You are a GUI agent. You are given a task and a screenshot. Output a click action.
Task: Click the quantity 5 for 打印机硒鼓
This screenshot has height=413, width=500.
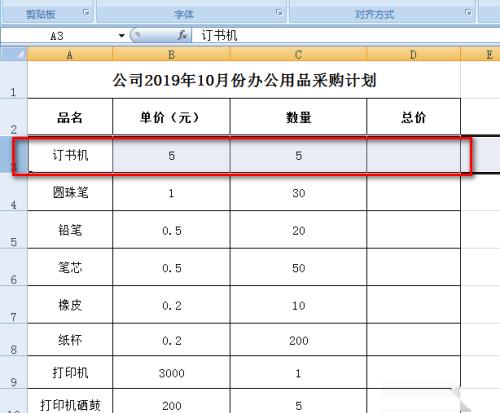(298, 401)
